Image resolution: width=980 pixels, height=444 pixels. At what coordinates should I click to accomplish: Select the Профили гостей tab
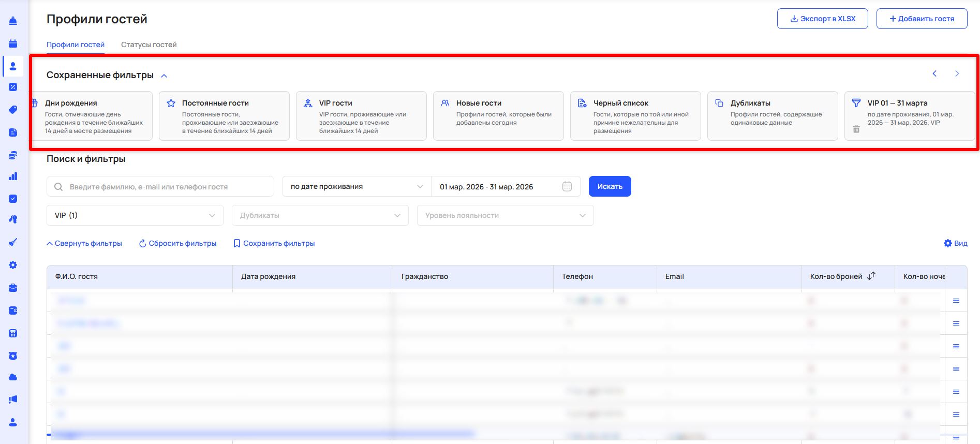pyautogui.click(x=76, y=45)
